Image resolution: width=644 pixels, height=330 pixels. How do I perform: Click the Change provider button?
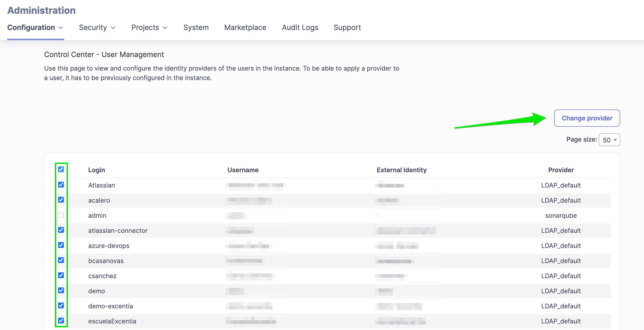tap(587, 118)
